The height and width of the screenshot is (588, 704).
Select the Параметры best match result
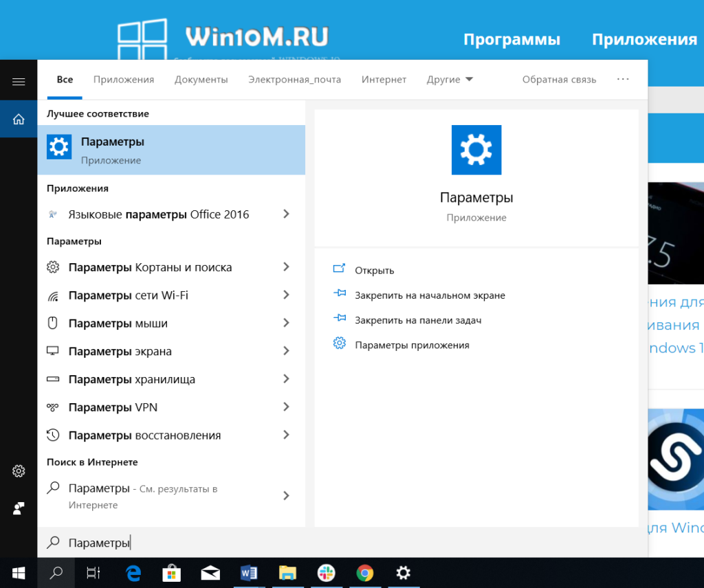(171, 150)
